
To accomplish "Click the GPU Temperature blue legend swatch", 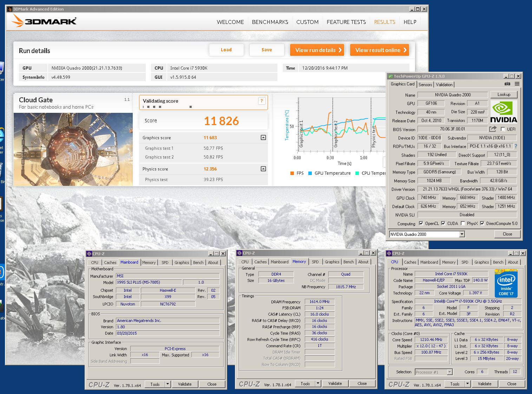I will [310, 173].
